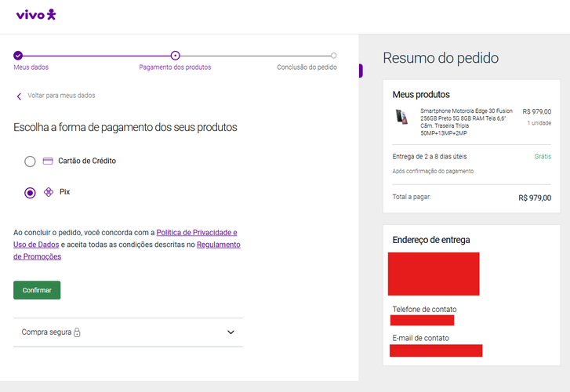Select the Cartão de Crédito radio button

pyautogui.click(x=30, y=161)
